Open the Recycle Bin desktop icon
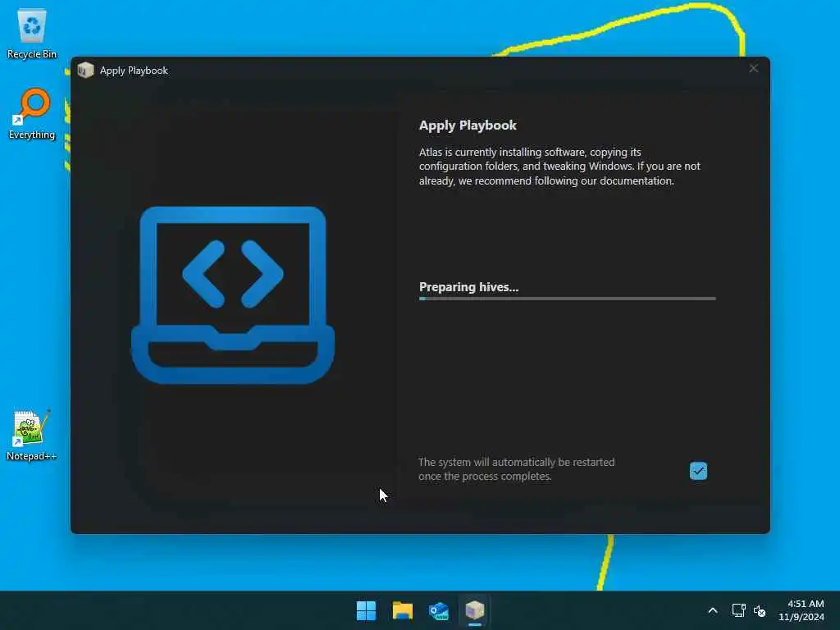 point(32,33)
